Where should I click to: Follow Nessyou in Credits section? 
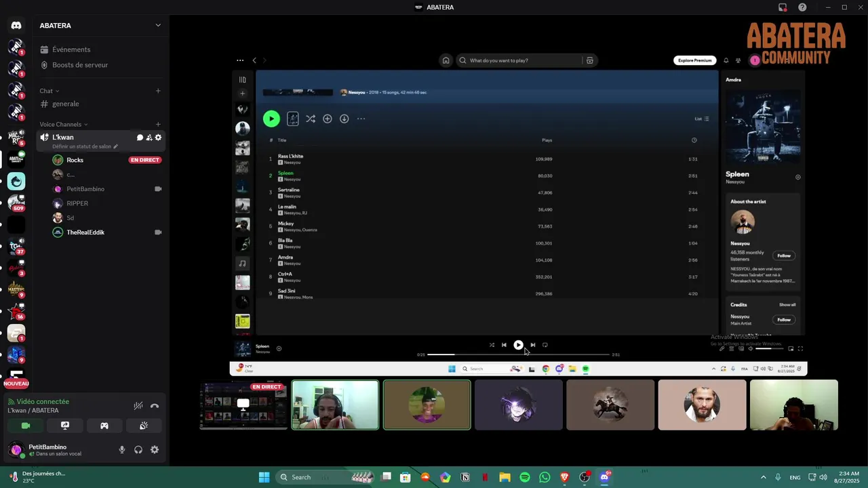tap(784, 320)
